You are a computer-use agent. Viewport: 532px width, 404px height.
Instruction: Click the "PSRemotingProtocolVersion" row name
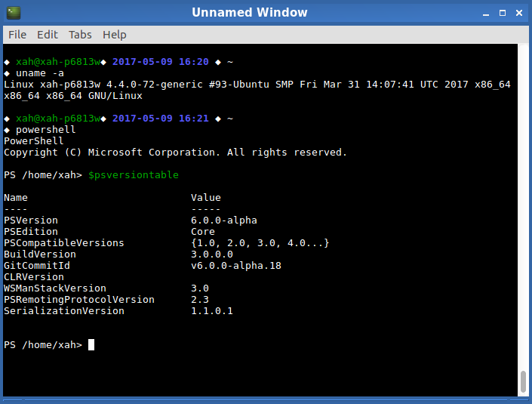point(79,300)
